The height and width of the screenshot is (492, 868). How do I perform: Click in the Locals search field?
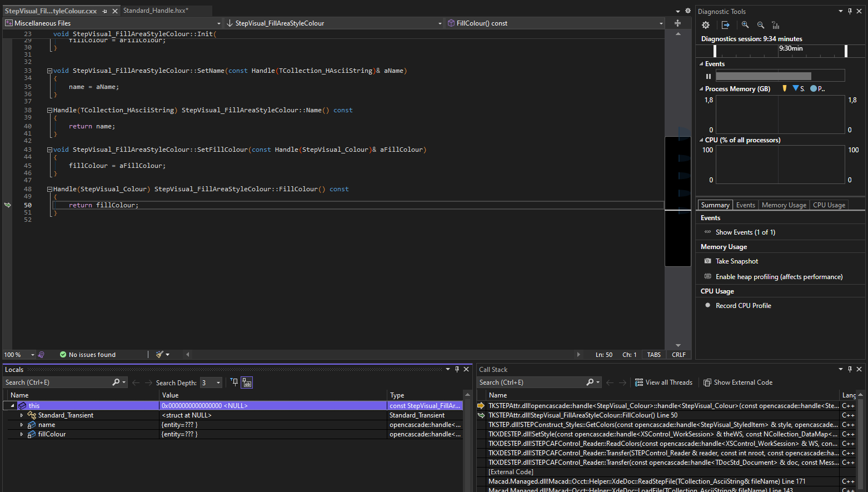(x=56, y=382)
